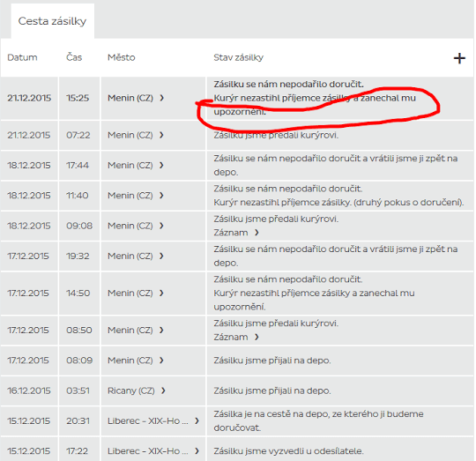
Task: Click chevron beside Menin (CZ) at 15:25
Action: [x=162, y=98]
